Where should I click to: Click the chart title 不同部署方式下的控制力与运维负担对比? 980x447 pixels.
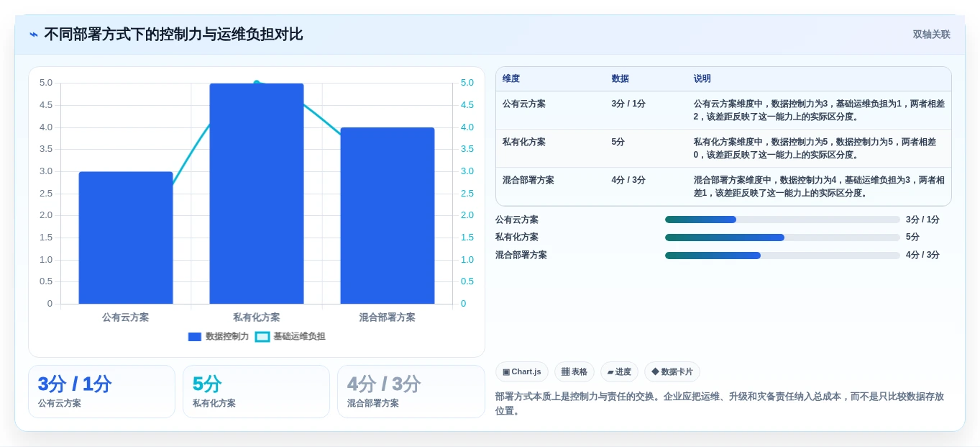coord(173,35)
